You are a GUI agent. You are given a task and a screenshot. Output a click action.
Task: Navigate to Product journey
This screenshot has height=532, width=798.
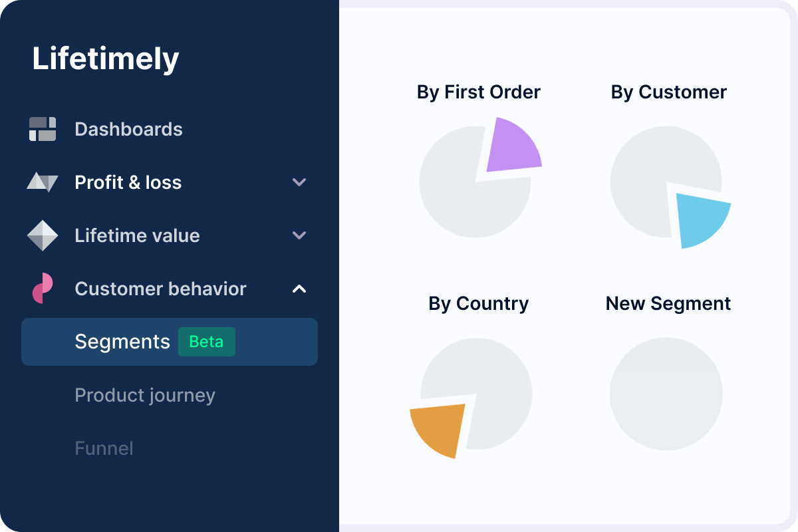pos(145,395)
